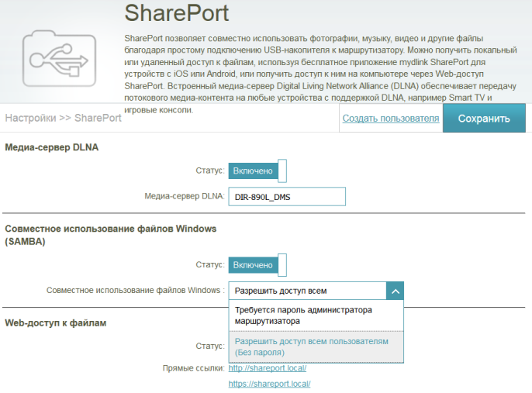Open the 'Создать пользователя' link
This screenshot has height=393, width=532.
pyautogui.click(x=391, y=119)
